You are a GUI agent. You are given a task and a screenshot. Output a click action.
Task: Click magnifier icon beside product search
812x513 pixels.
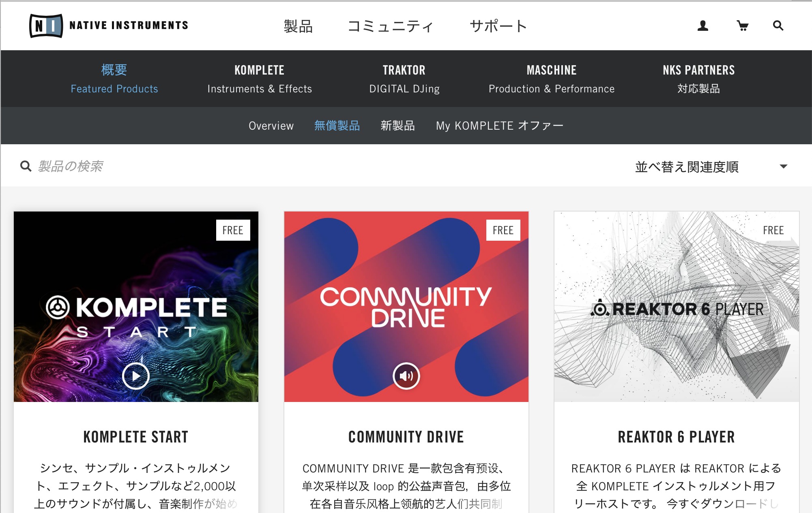click(26, 166)
